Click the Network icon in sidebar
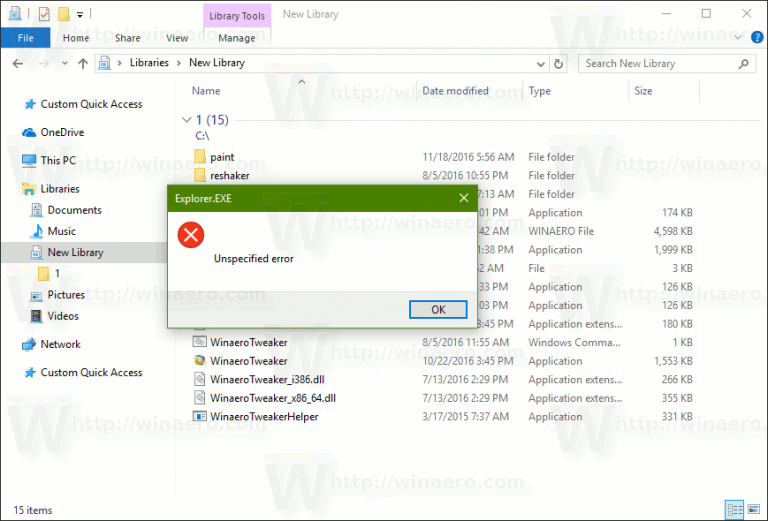 point(29,344)
